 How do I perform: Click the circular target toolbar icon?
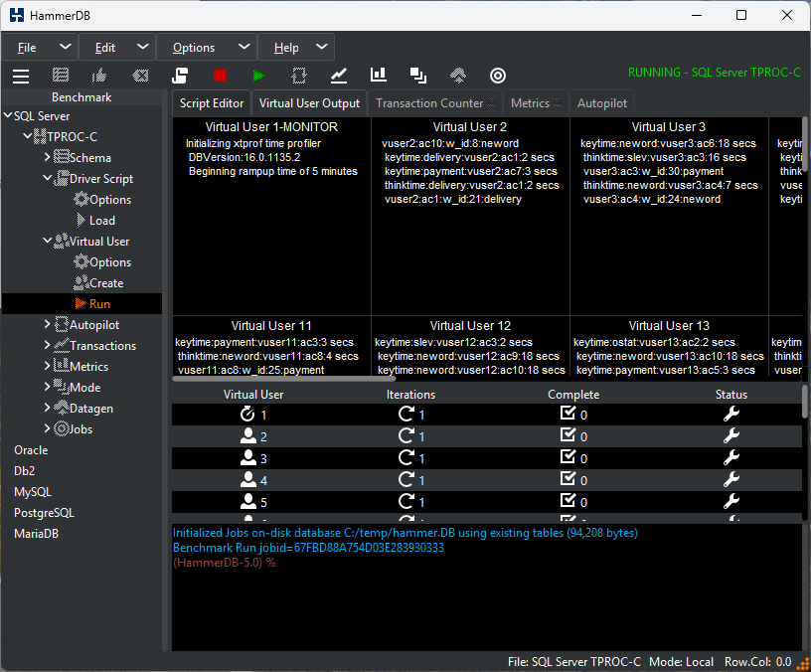(x=498, y=76)
